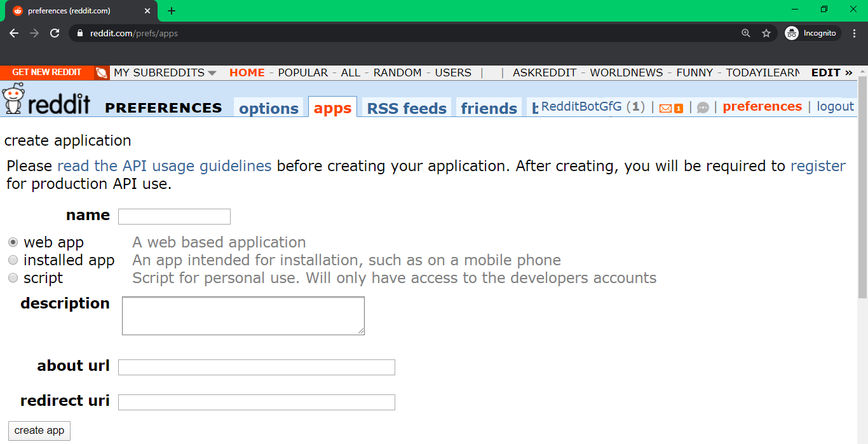Open the RSS feeds tab
This screenshot has width=868, height=444.
coord(407,108)
